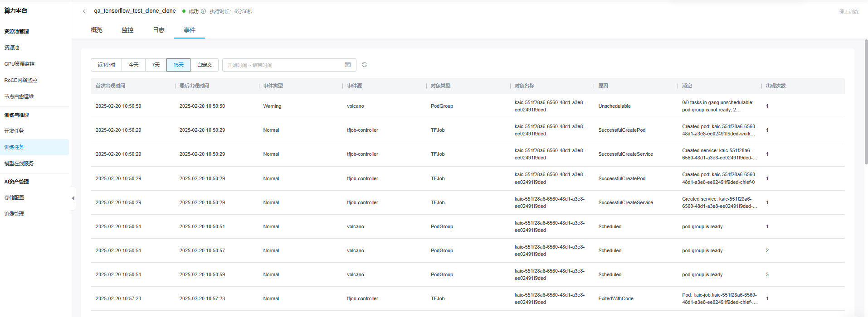Select the 近1小时 time range option

tap(106, 65)
